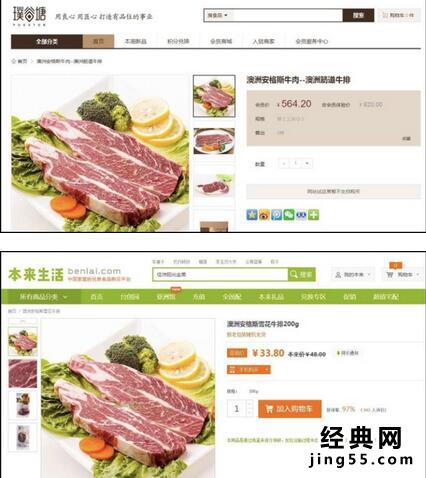Decrease quantity with minus stepper on upper page
The image size is (426, 478).
pos(284,163)
